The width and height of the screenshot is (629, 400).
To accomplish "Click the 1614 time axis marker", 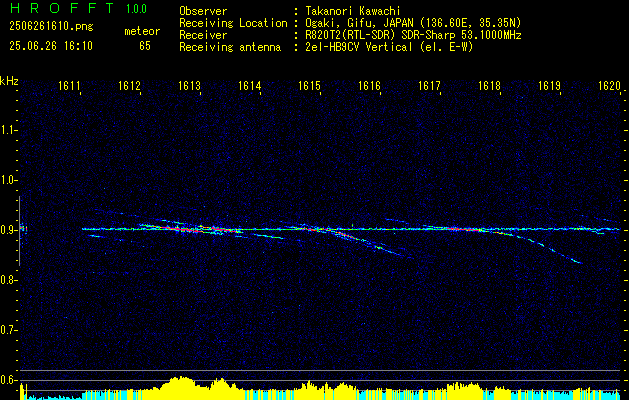I will click(x=250, y=85).
